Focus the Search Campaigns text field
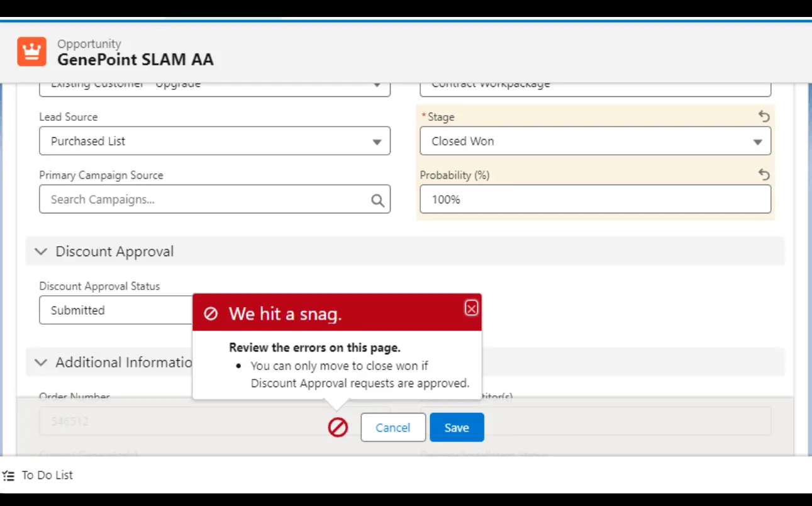This screenshot has width=812, height=506. (x=204, y=200)
